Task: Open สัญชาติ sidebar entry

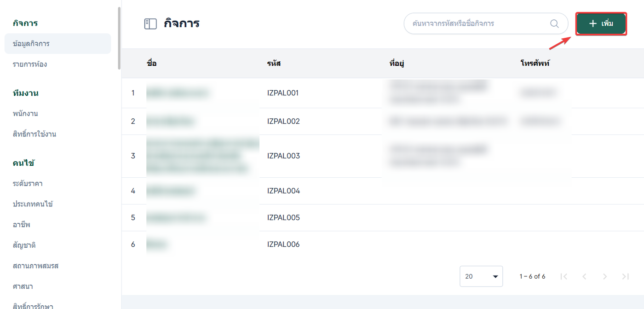Action: tap(24, 245)
